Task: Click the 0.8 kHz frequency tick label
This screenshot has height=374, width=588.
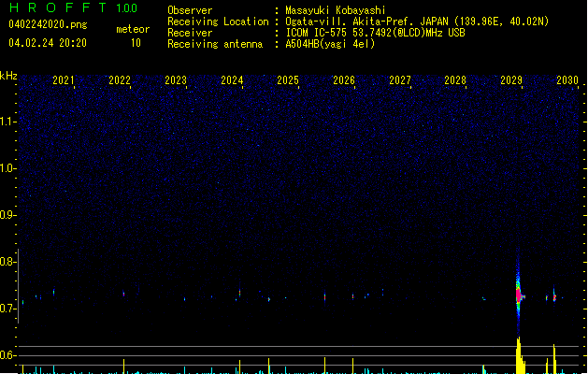Action: [7, 262]
